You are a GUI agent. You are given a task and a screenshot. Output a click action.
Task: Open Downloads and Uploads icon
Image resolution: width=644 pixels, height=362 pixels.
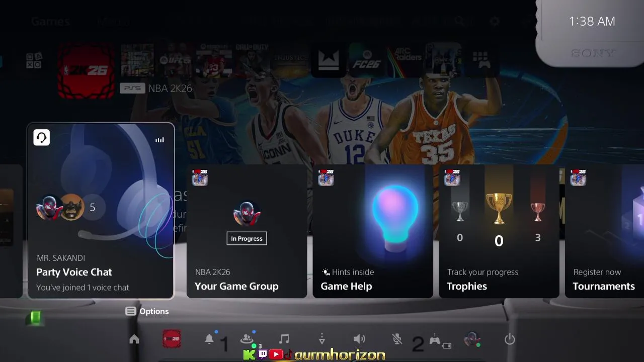click(x=322, y=339)
